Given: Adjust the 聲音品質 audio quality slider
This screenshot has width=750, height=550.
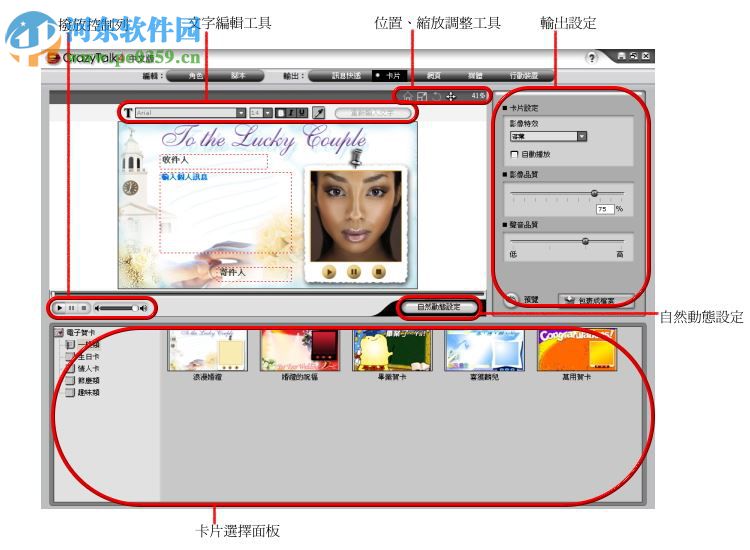Looking at the screenshot, I should pos(585,241).
